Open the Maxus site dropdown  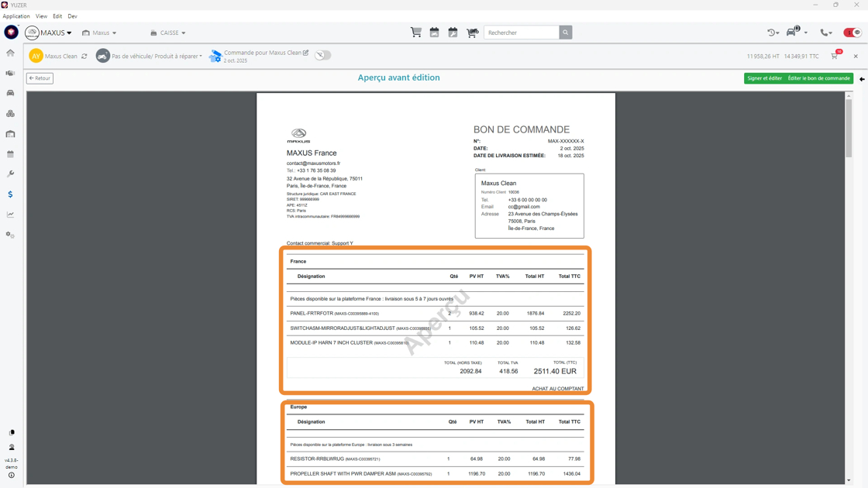100,33
